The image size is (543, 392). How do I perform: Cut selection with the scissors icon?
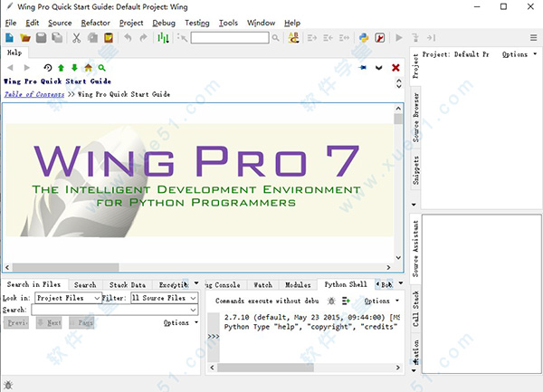pyautogui.click(x=77, y=37)
